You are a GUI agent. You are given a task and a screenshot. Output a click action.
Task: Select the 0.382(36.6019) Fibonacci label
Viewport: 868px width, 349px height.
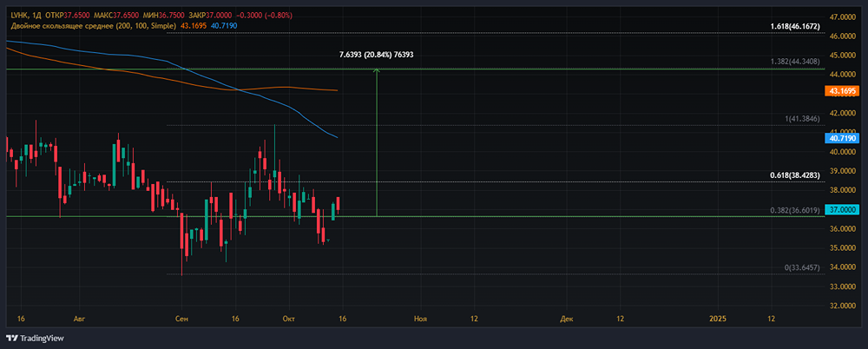pyautogui.click(x=795, y=210)
